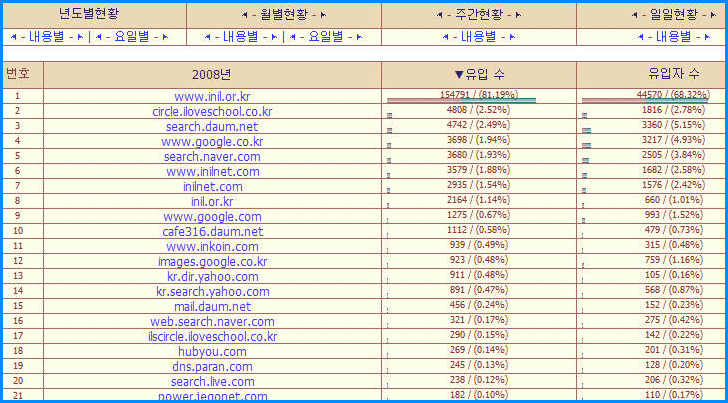Open www.google.co.kr referrer link
This screenshot has width=728, height=403.
pyautogui.click(x=212, y=142)
